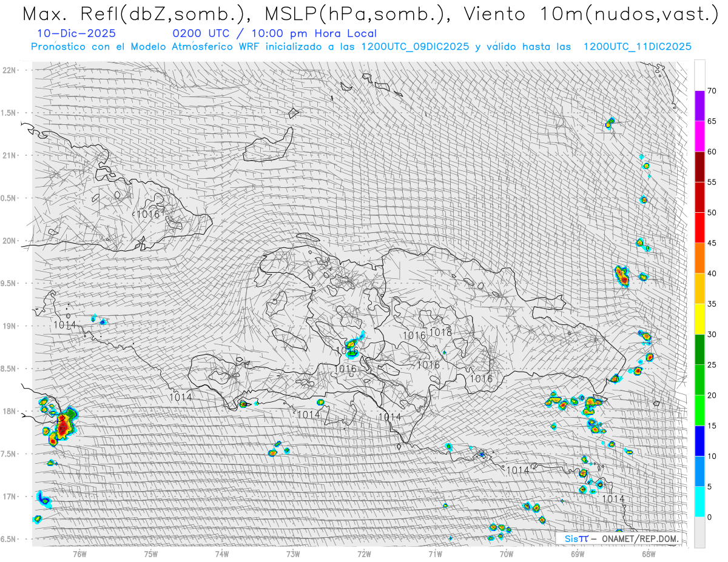Click the intense red storm cell near eastern Jamaica
728x562 pixels.
tap(63, 424)
